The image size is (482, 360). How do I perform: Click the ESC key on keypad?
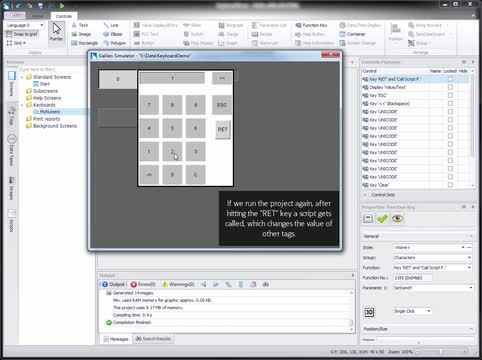pos(222,105)
